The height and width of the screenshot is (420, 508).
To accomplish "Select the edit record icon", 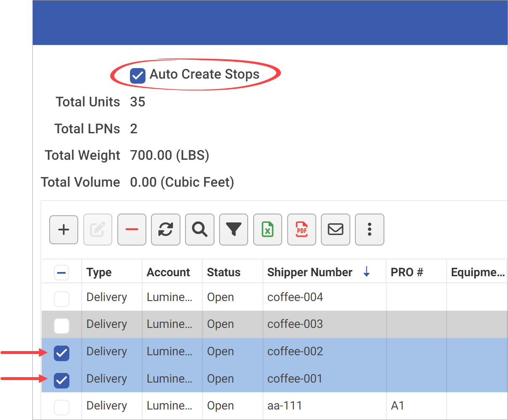I will click(98, 230).
